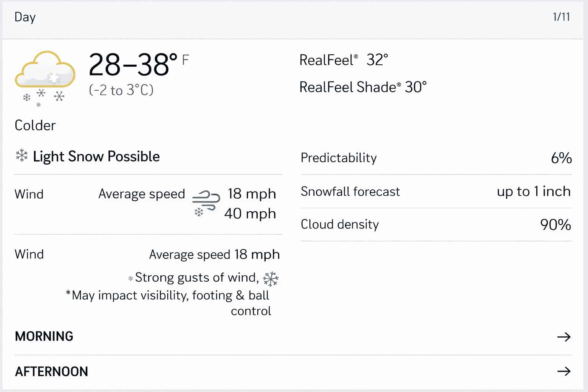Click the Colder description text
588x392 pixels.
pos(35,126)
